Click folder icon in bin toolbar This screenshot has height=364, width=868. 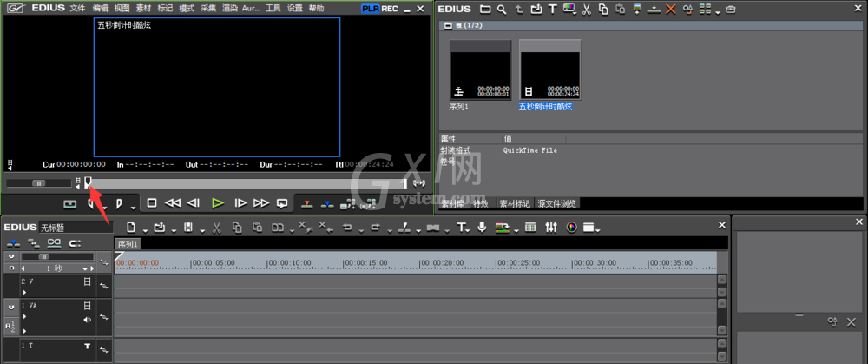485,9
